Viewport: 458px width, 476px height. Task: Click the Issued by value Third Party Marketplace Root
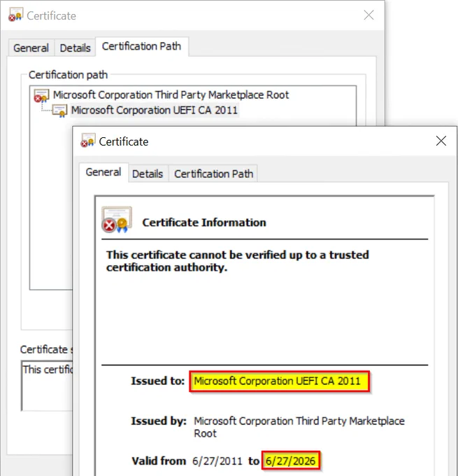tap(299, 427)
